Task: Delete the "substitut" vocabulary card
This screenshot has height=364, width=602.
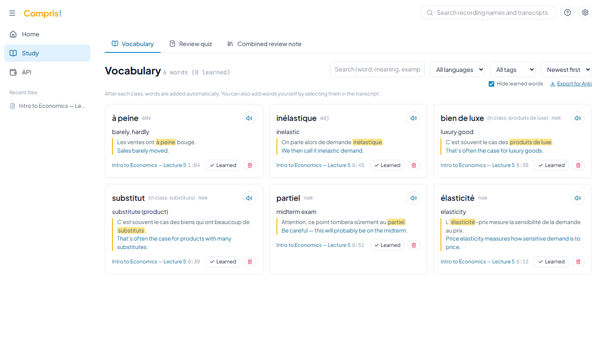Action: point(250,262)
